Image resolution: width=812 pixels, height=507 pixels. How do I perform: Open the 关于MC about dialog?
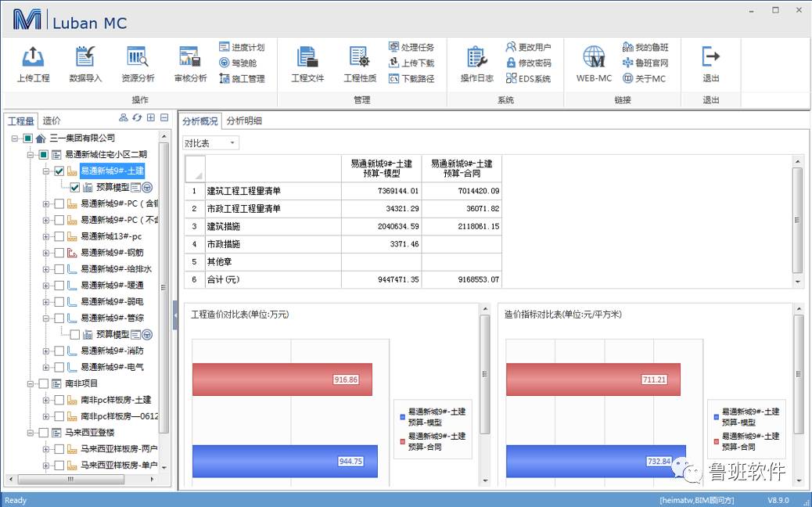pyautogui.click(x=644, y=79)
